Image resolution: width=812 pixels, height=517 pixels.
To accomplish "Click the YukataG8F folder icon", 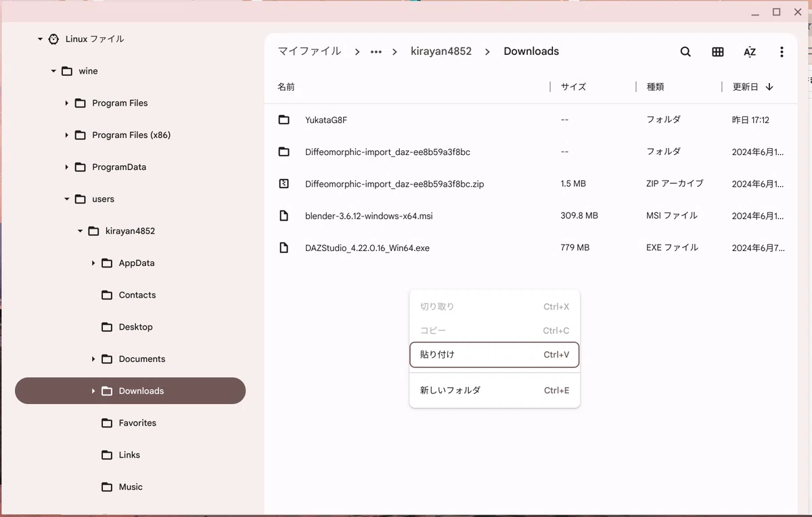I will click(x=284, y=120).
